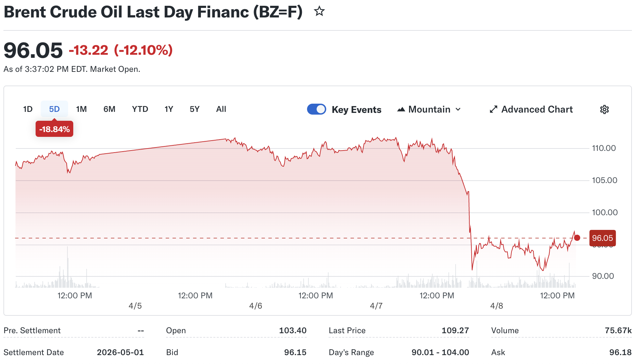Open chart settings gear icon
Image resolution: width=636 pixels, height=364 pixels.
pyautogui.click(x=604, y=109)
